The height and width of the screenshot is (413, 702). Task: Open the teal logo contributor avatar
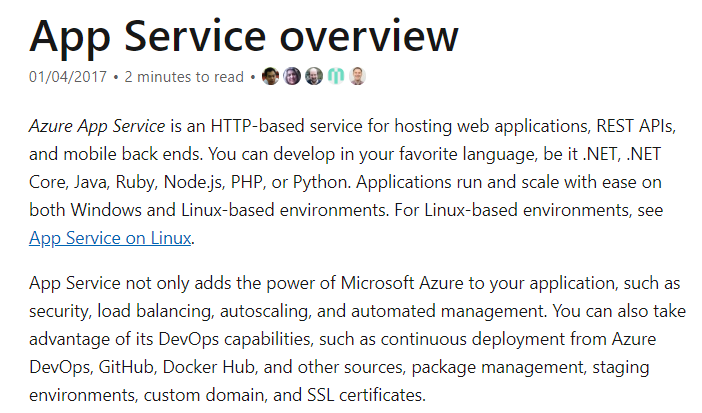pos(336,76)
